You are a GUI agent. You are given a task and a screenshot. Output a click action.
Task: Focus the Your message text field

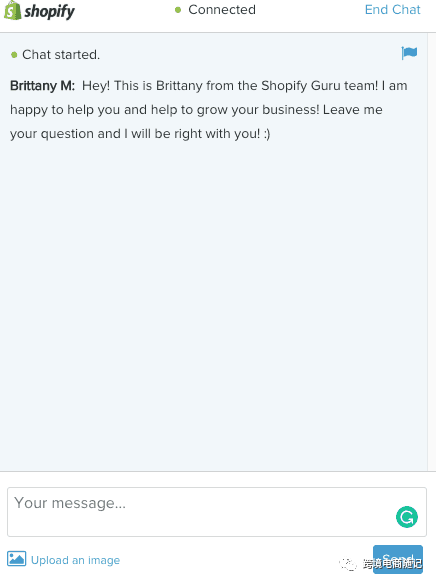pyautogui.click(x=217, y=512)
